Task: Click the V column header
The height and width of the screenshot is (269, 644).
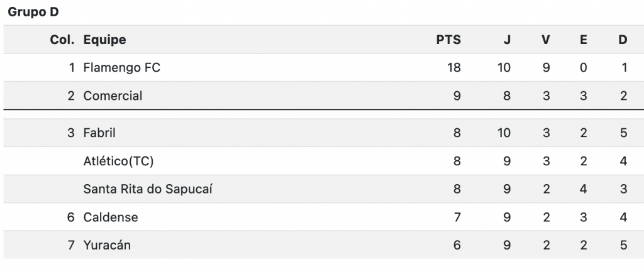Action: click(x=545, y=40)
